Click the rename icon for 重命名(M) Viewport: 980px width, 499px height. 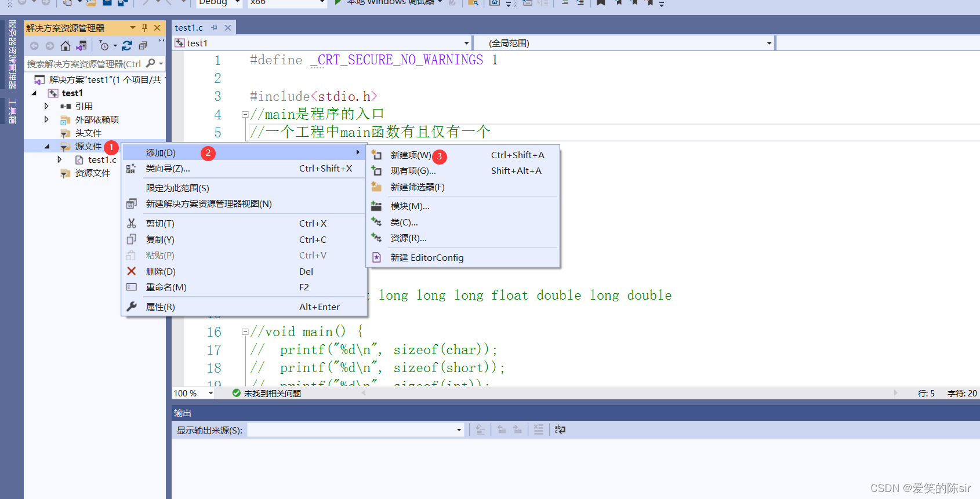[x=132, y=287]
